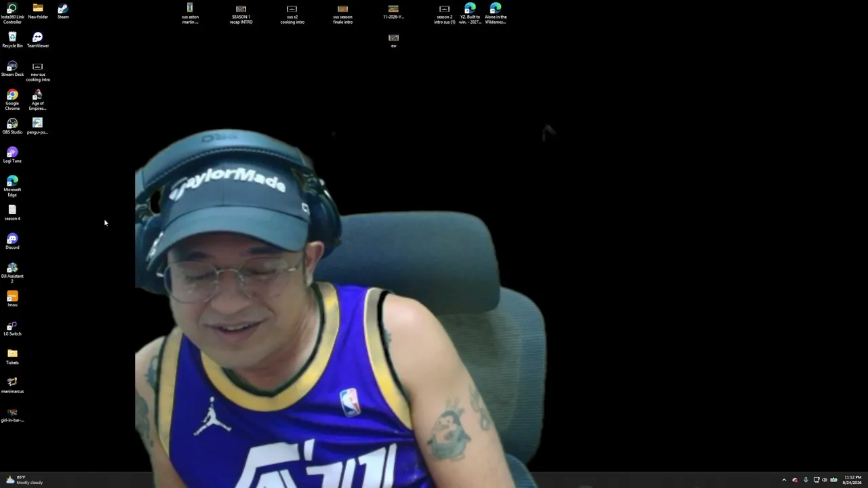
Task: Select the 'Alone in the Wilderness' Edge shortcut
Action: click(496, 14)
